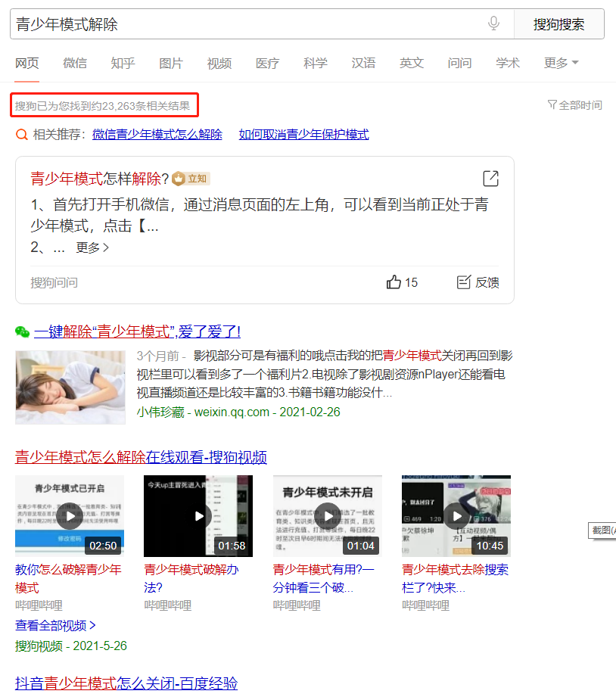Switch to the 微信 tab
616x697 pixels.
point(75,63)
